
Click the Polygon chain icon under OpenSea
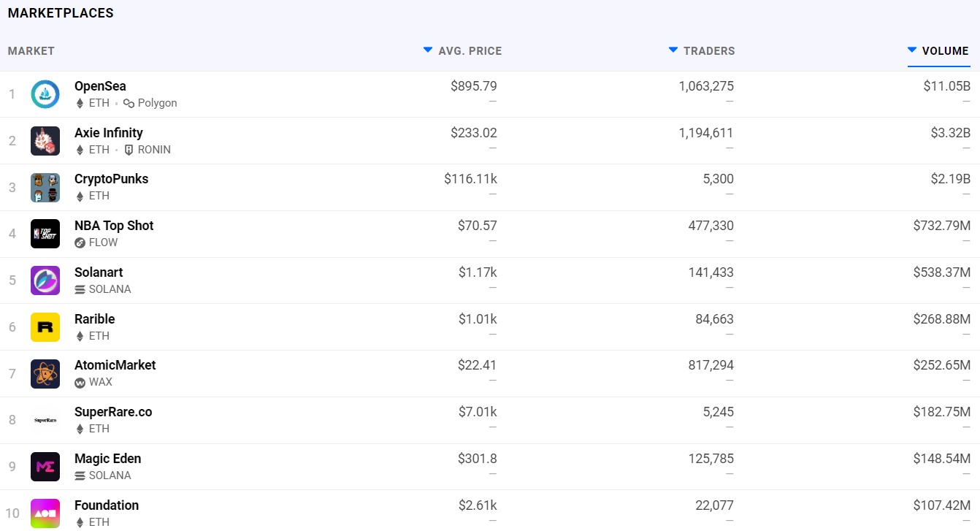129,103
